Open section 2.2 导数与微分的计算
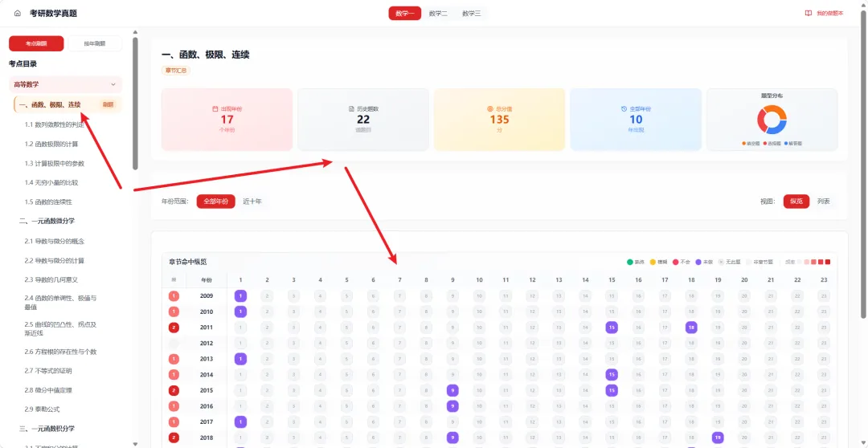The height and width of the screenshot is (448, 868). click(x=55, y=260)
